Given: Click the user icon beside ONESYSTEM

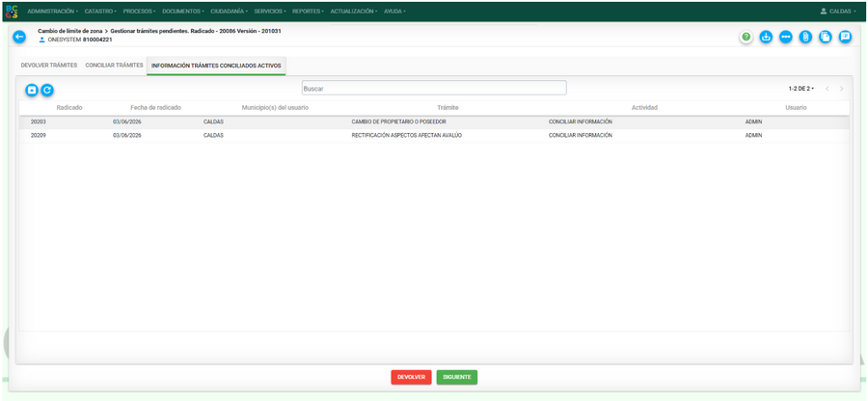Looking at the screenshot, I should click(42, 40).
